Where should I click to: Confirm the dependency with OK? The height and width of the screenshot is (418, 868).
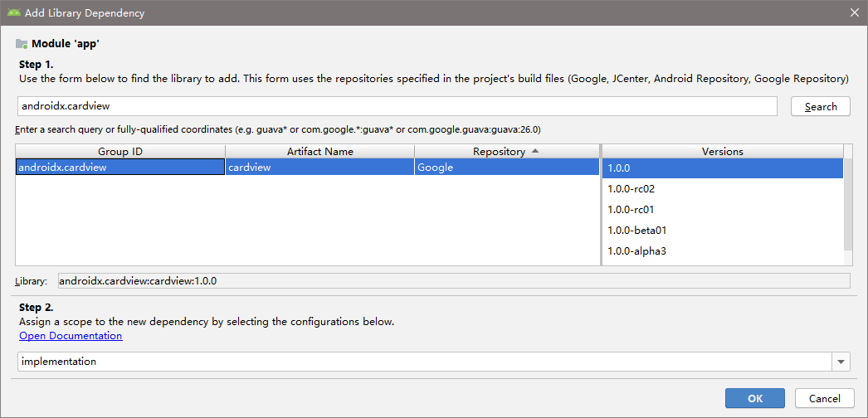755,398
